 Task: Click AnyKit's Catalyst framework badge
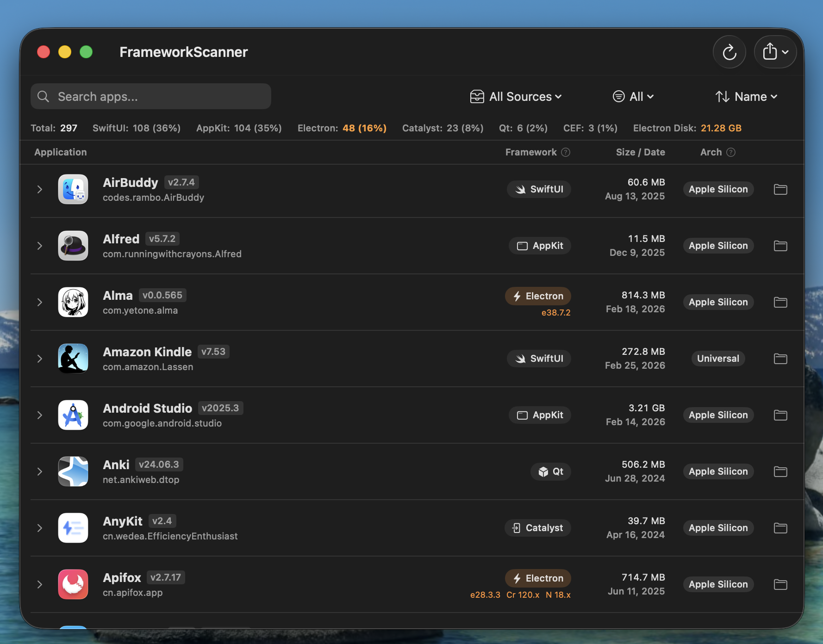click(x=537, y=528)
